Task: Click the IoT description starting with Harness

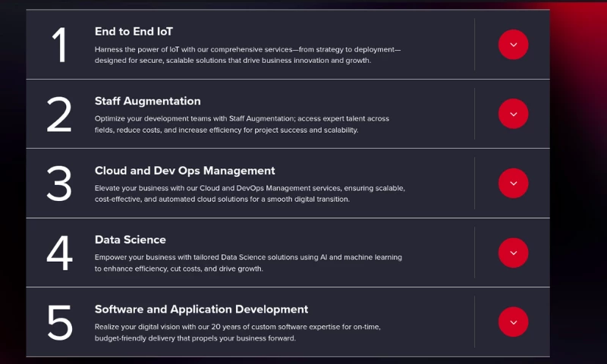Action: coord(247,55)
